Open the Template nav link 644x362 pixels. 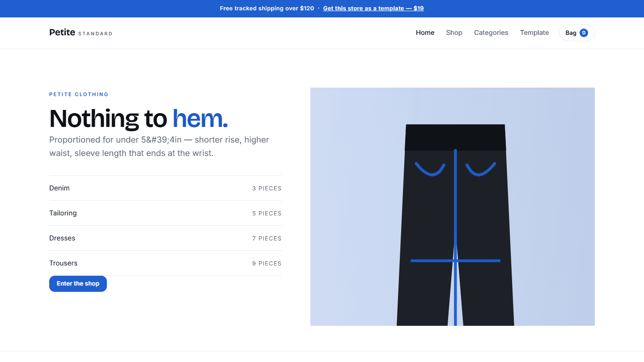click(x=534, y=33)
